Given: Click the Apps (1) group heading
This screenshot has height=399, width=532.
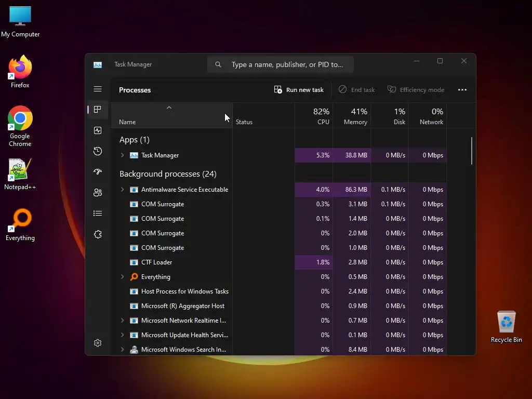Looking at the screenshot, I should (x=135, y=140).
